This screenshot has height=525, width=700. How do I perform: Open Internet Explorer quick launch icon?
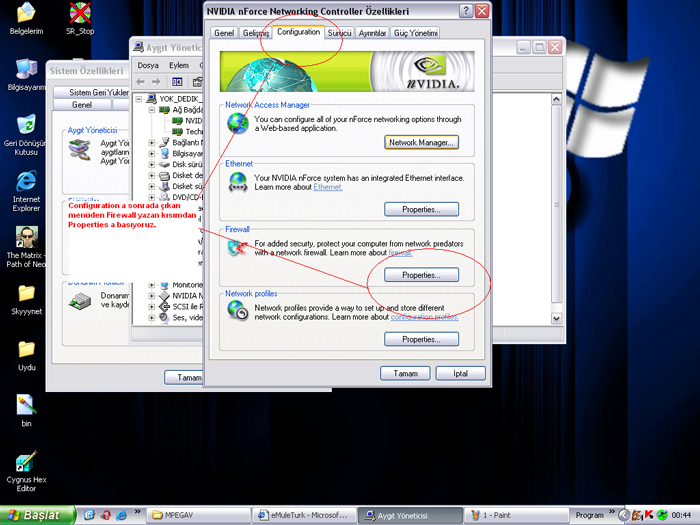[x=121, y=515]
